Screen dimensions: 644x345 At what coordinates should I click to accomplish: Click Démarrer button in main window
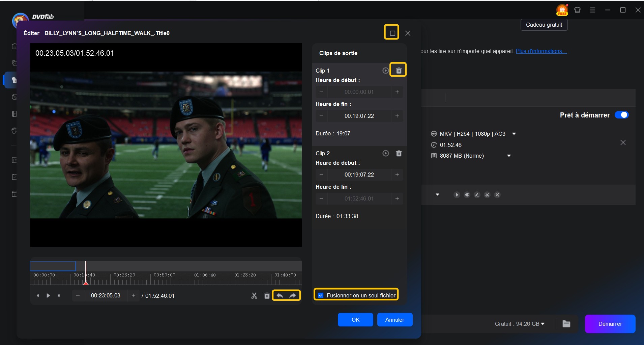(x=610, y=324)
